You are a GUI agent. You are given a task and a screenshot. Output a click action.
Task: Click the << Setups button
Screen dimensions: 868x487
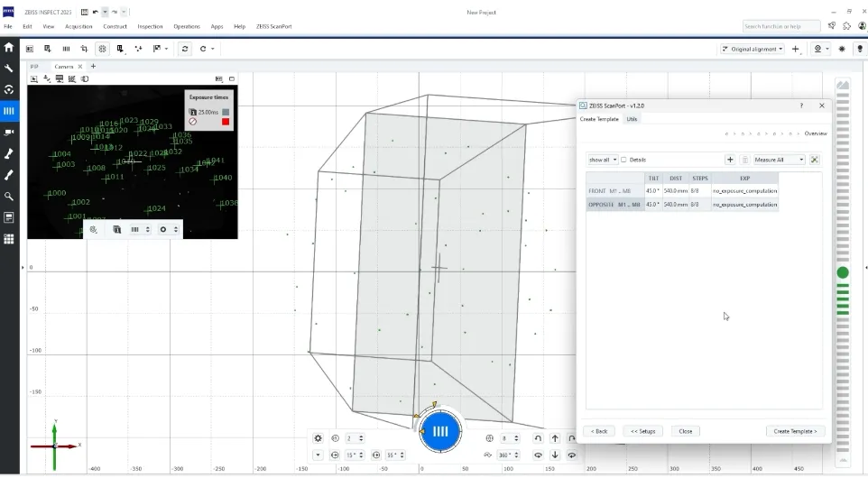coord(643,431)
